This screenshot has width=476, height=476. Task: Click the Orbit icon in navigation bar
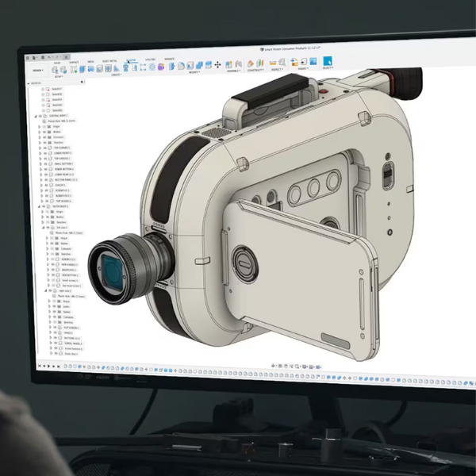click(273, 366)
